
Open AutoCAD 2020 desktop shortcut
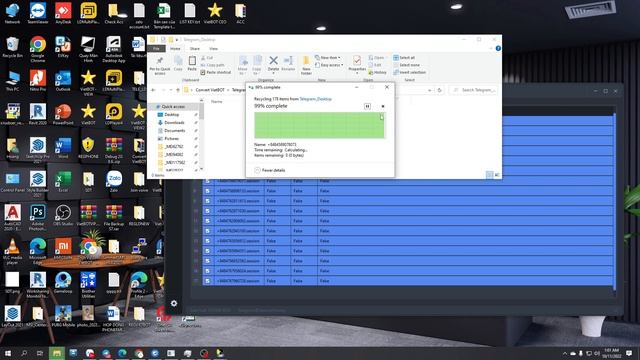point(12,218)
